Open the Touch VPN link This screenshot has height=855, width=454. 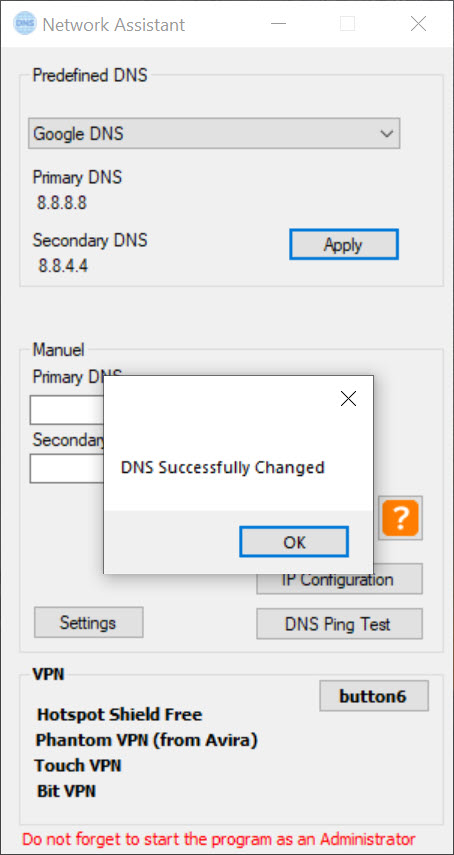point(78,766)
